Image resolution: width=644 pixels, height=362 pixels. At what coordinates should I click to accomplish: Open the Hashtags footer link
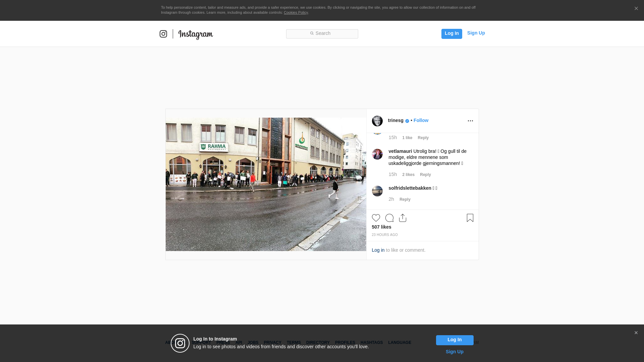point(371,343)
